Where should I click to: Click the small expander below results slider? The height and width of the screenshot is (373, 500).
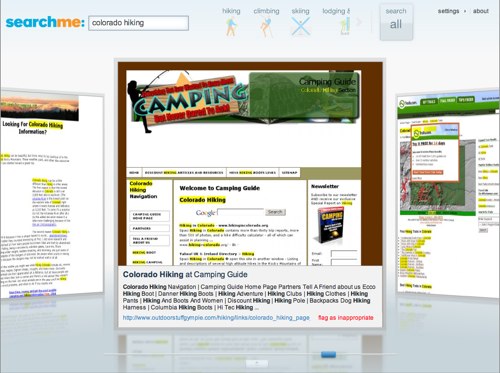[x=257, y=363]
